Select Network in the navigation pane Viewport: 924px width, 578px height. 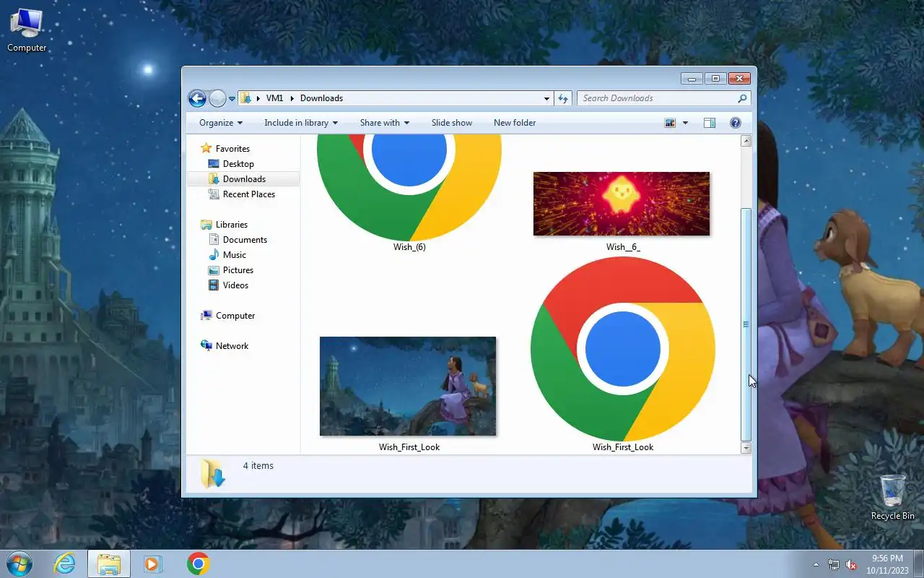pos(232,346)
